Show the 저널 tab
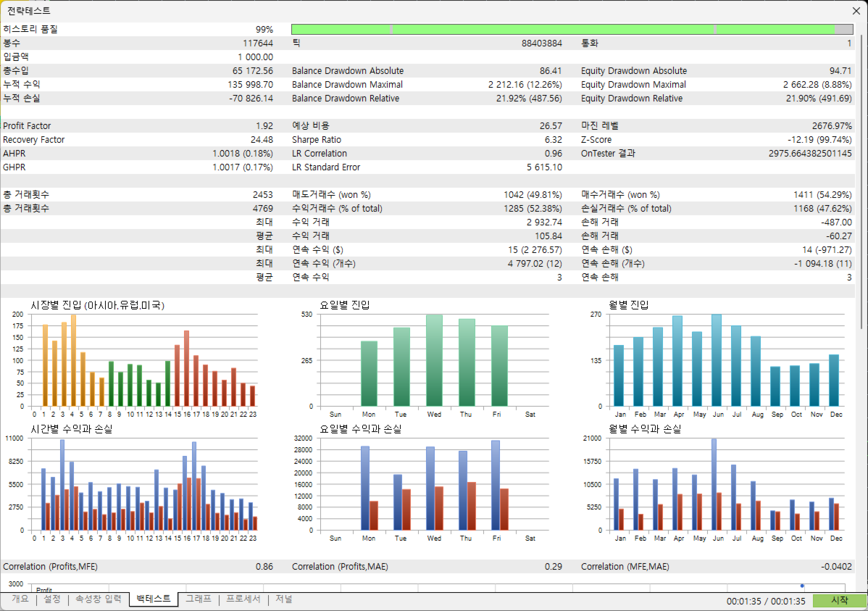Image resolution: width=868 pixels, height=611 pixels. [284, 599]
